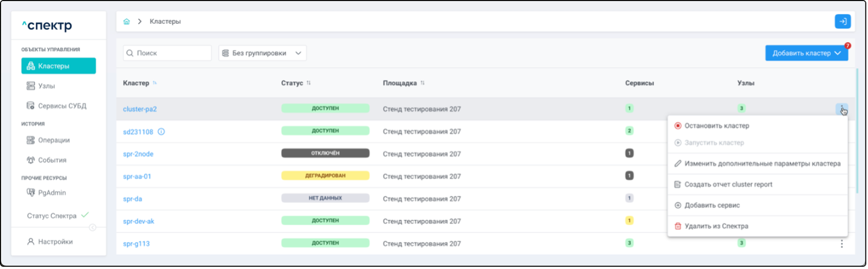The height and width of the screenshot is (269, 868).
Task: Click the vertical scrollbar of cluster table
Action: click(856, 131)
